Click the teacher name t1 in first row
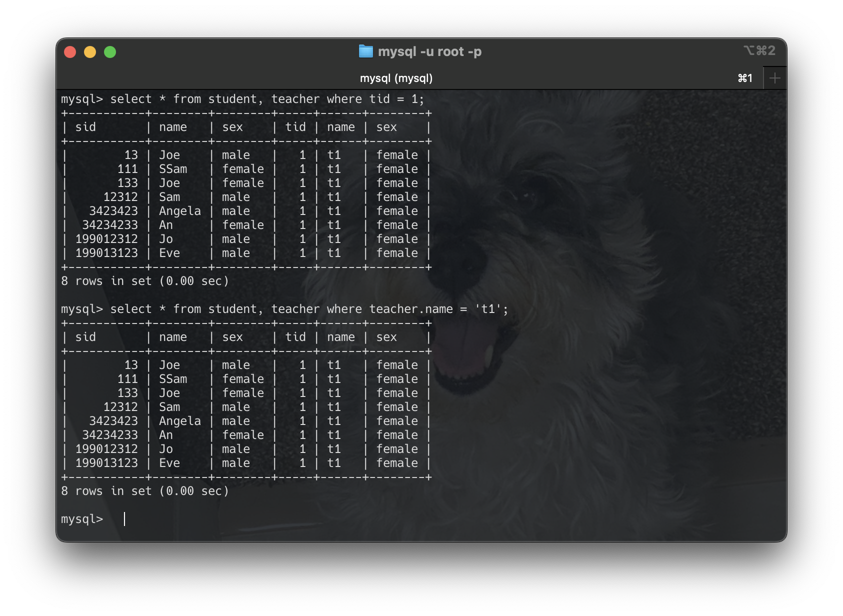Screen dimensions: 843x616 pos(334,154)
